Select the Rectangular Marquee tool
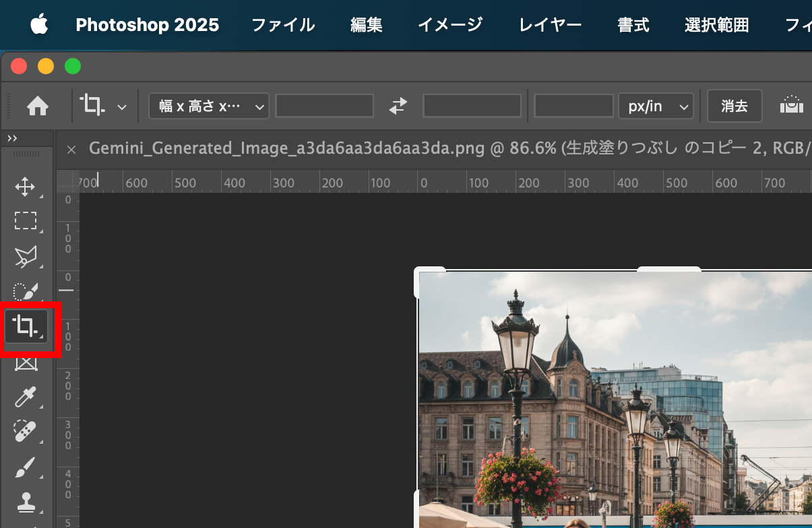This screenshot has width=812, height=528. point(26,221)
